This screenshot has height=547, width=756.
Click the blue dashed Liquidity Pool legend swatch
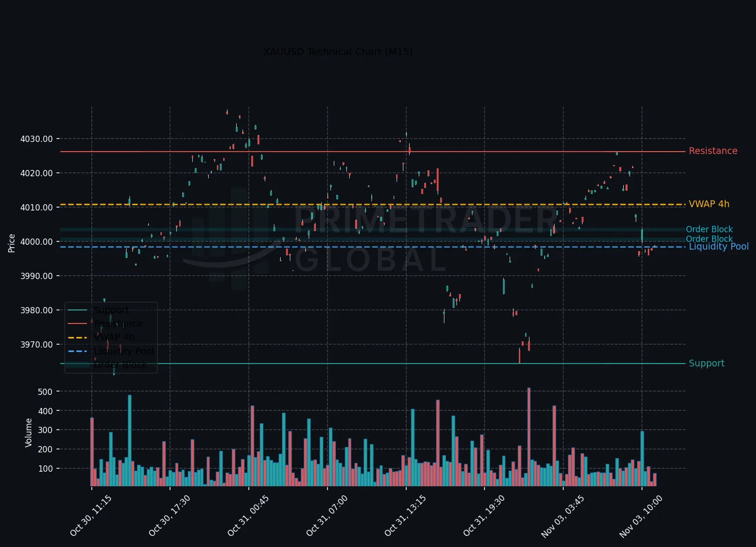click(x=78, y=351)
